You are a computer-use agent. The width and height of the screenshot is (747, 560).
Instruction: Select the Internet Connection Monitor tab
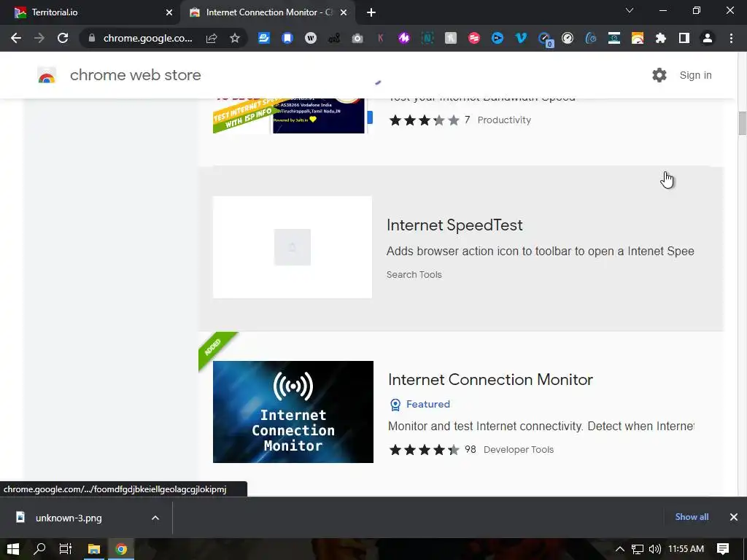267,12
